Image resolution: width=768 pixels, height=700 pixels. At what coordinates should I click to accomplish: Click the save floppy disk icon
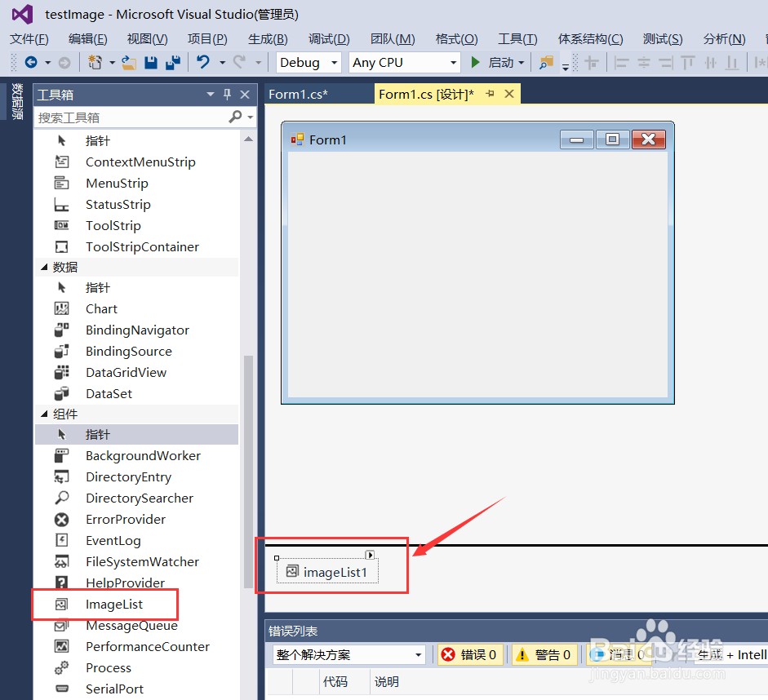pos(151,62)
